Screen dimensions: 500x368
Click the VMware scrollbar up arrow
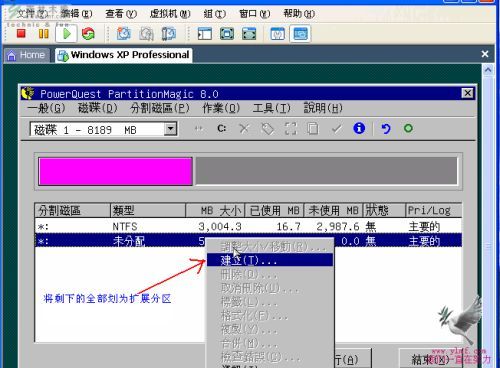(488, 70)
